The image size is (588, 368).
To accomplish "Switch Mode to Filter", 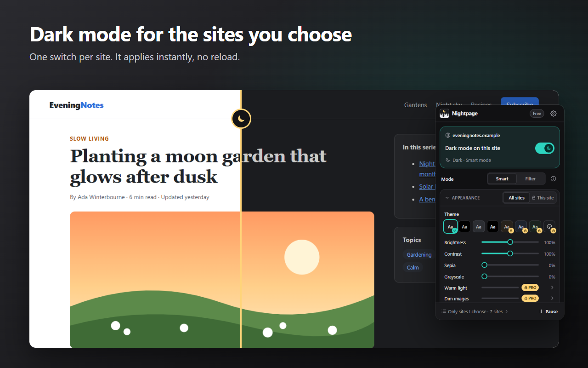I will (x=531, y=179).
